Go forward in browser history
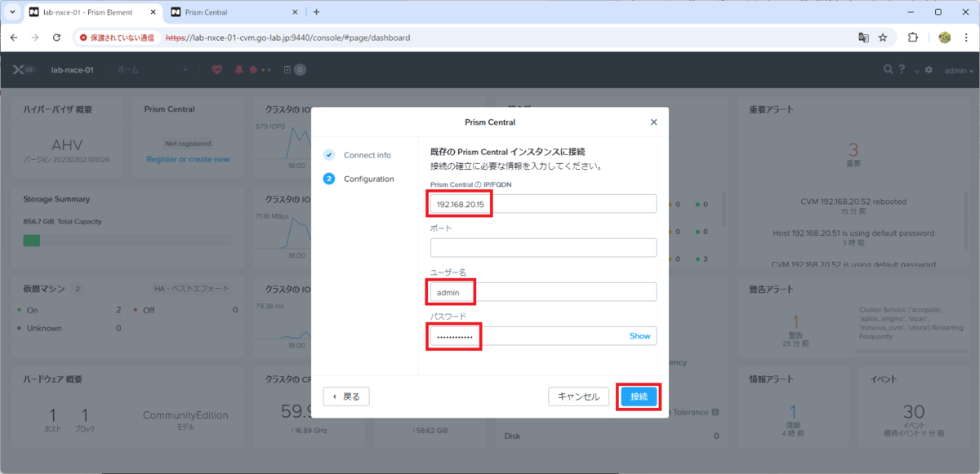 [35, 38]
